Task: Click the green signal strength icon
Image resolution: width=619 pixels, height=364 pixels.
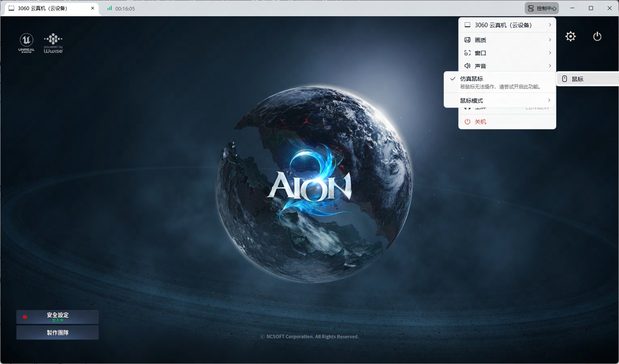Action: [109, 8]
